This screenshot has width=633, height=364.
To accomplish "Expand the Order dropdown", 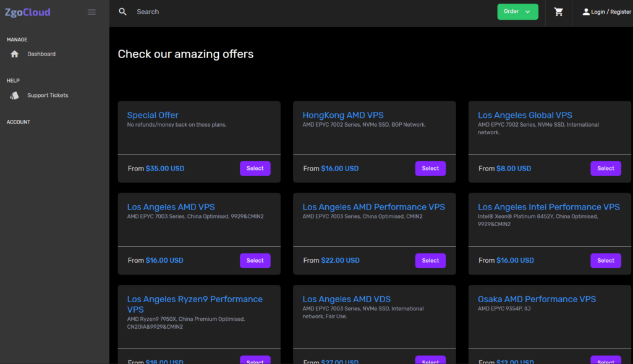I will (x=517, y=12).
